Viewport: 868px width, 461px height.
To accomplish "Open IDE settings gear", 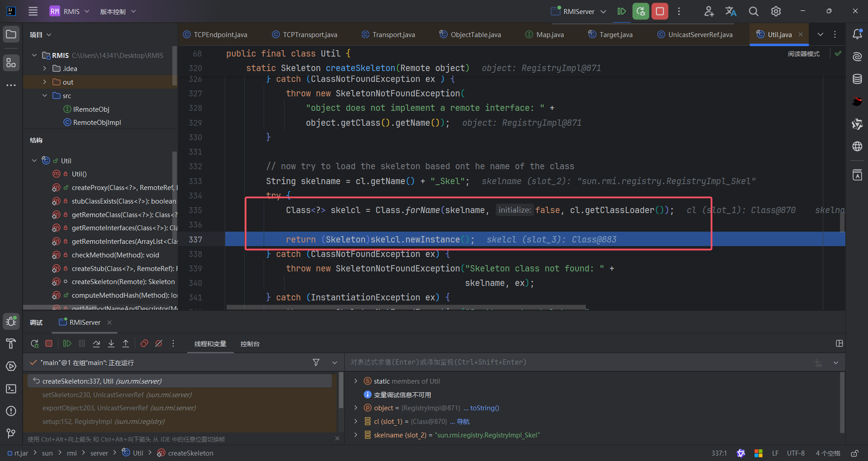I will click(x=776, y=11).
